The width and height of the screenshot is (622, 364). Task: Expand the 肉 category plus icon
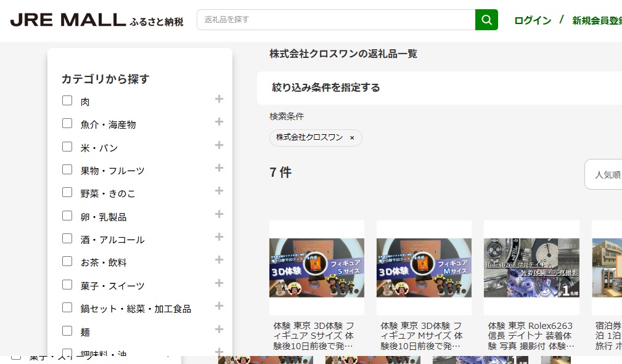coord(219,99)
